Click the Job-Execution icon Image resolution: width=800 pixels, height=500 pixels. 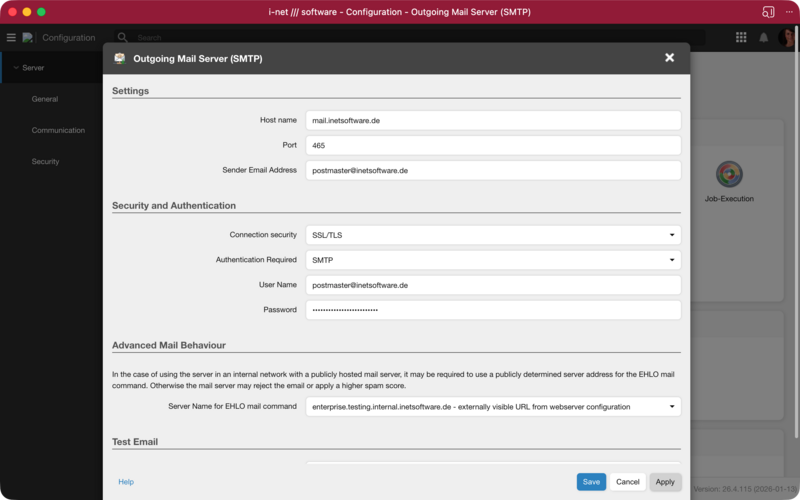pos(729,174)
